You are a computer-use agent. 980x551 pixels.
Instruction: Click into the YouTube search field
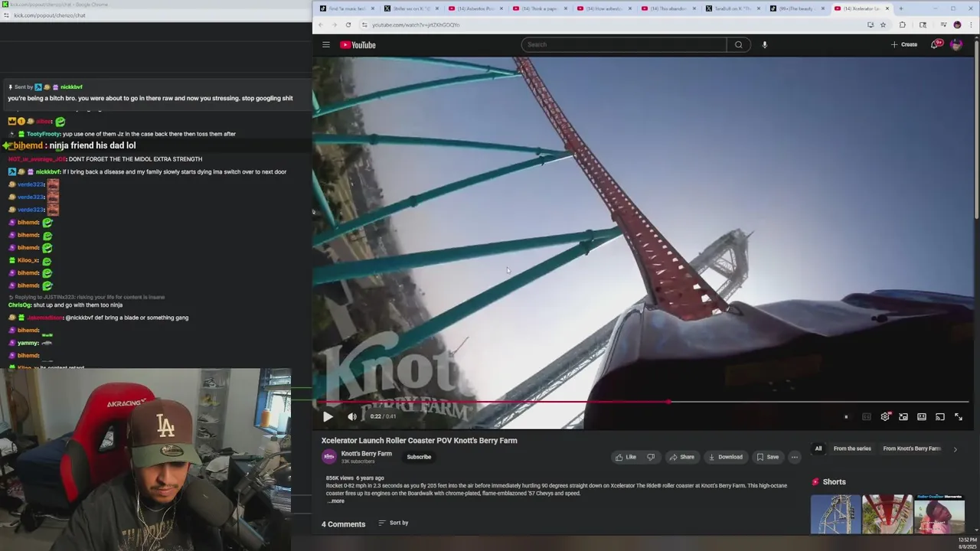[x=624, y=44]
